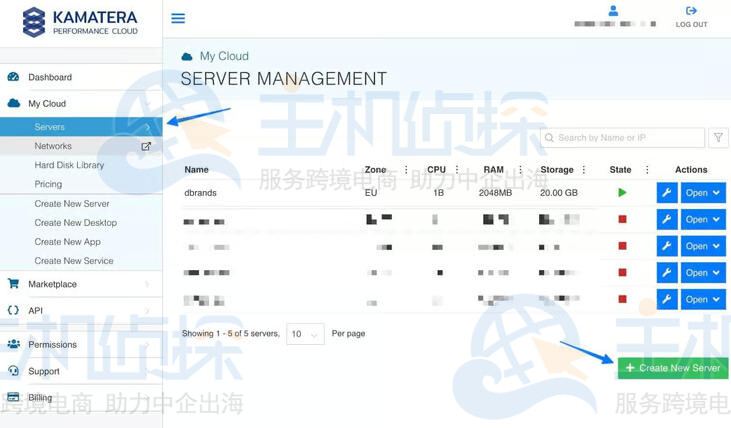Open the fifth server row Open dropdown
Viewport: 731px width, 428px height.
703,299
